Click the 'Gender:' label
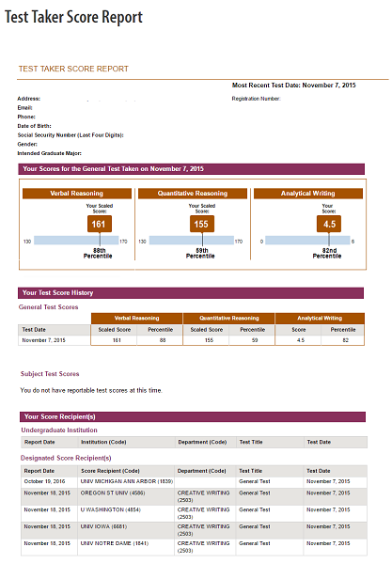 (27, 144)
